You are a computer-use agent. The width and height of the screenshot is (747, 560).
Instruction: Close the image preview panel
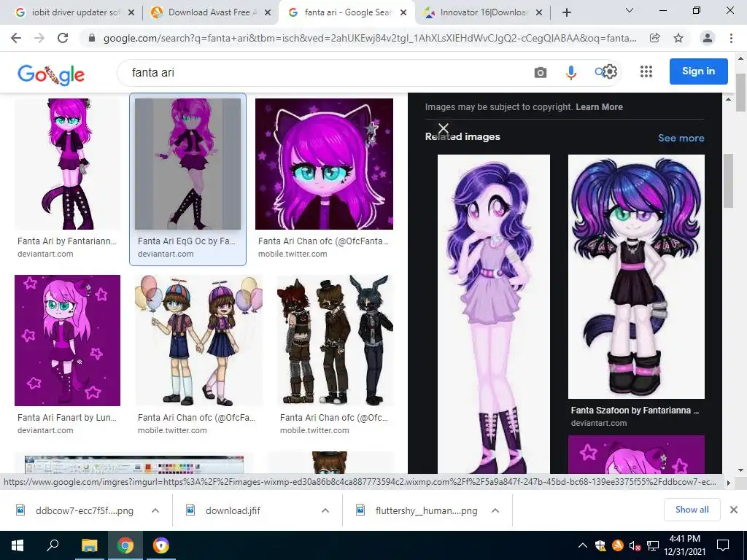[x=443, y=128]
